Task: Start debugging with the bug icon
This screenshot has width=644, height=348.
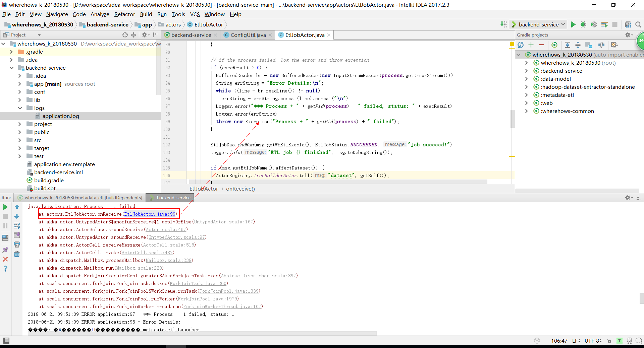Action: [x=584, y=24]
